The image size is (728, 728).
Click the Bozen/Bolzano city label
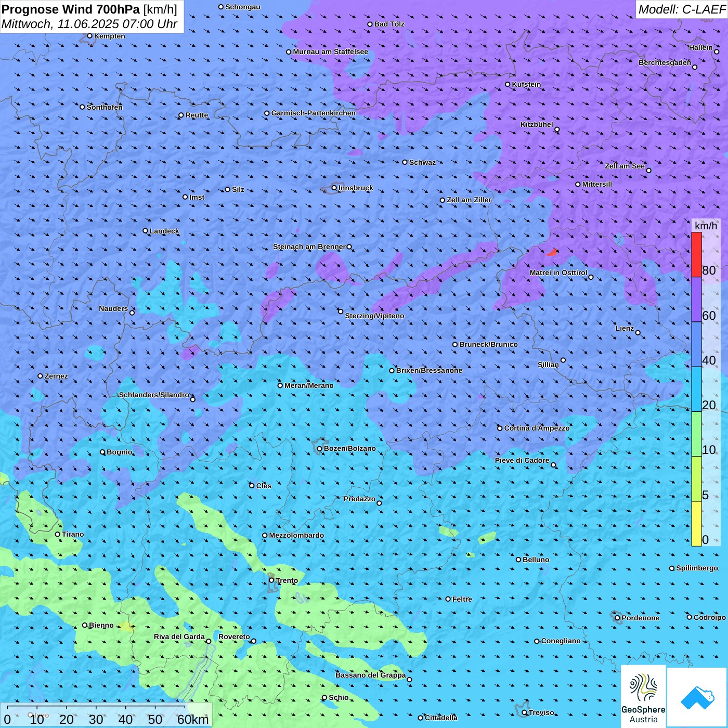pyautogui.click(x=349, y=448)
